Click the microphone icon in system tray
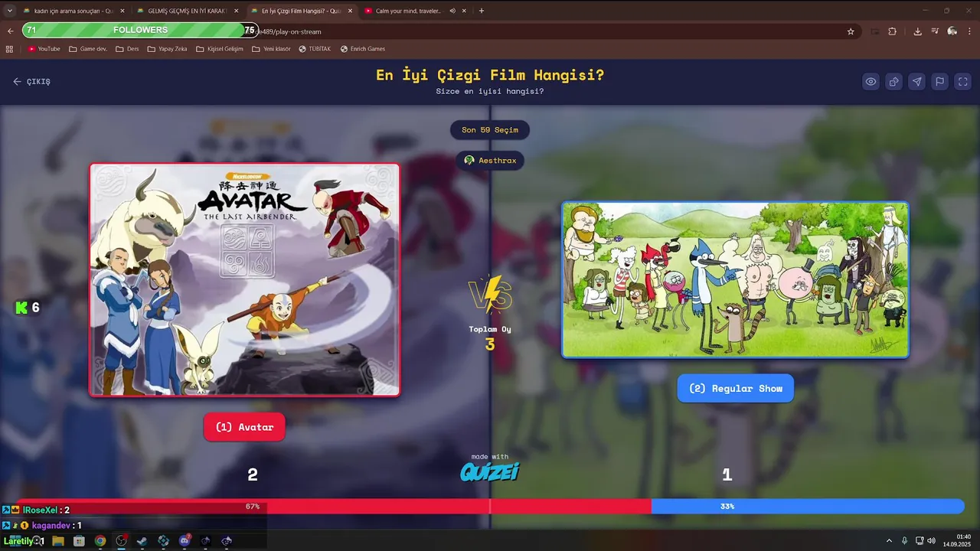This screenshot has width=980, height=551. click(x=904, y=541)
